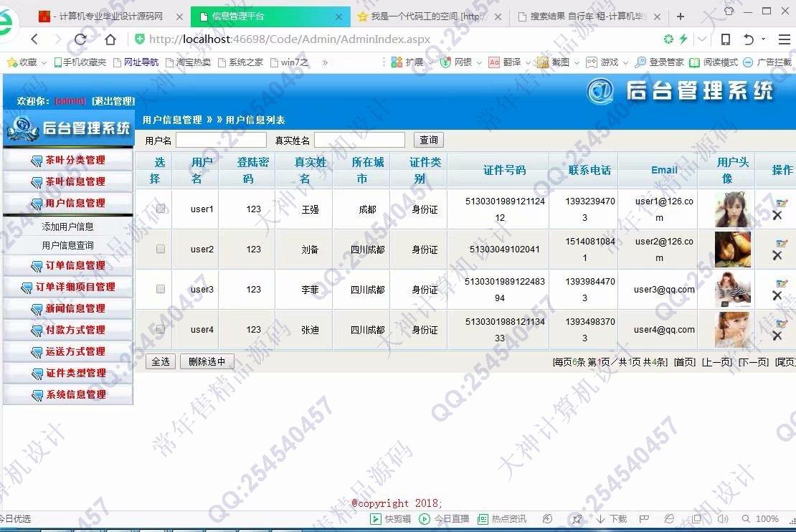Screen dimensions: 796x532
Task: Check the box beside user3
Action: [161, 289]
